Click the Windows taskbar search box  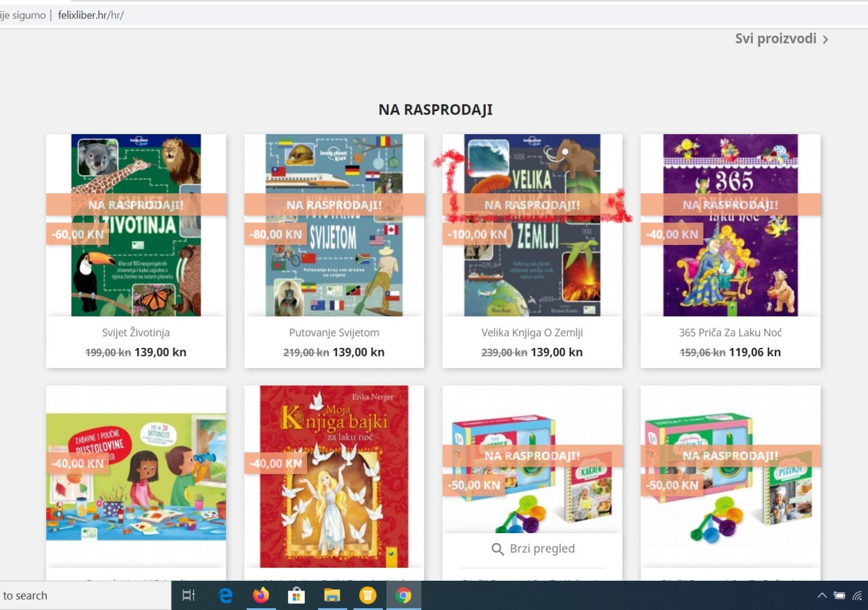pyautogui.click(x=85, y=596)
